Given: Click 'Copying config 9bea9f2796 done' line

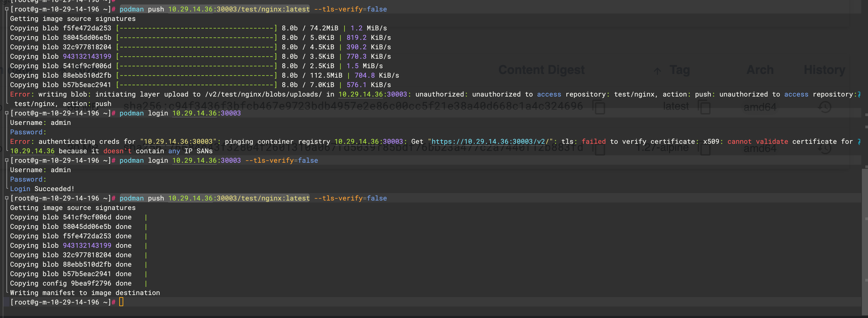Looking at the screenshot, I should pyautogui.click(x=71, y=283).
